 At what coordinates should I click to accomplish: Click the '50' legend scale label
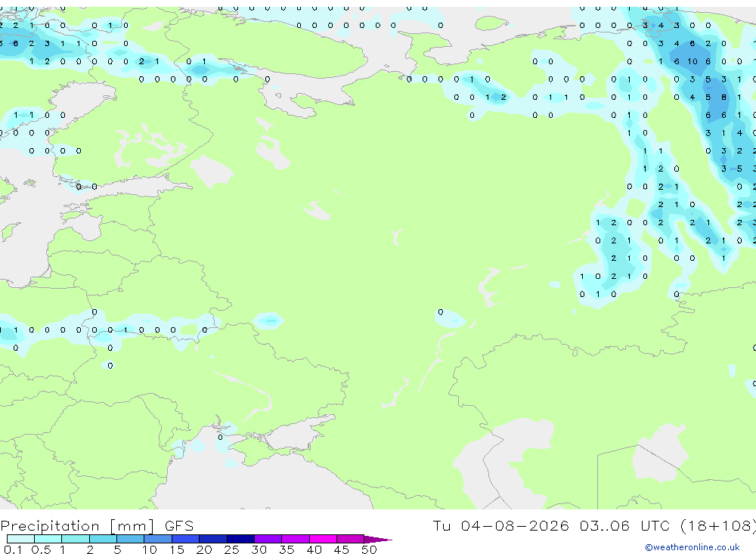pyautogui.click(x=369, y=549)
